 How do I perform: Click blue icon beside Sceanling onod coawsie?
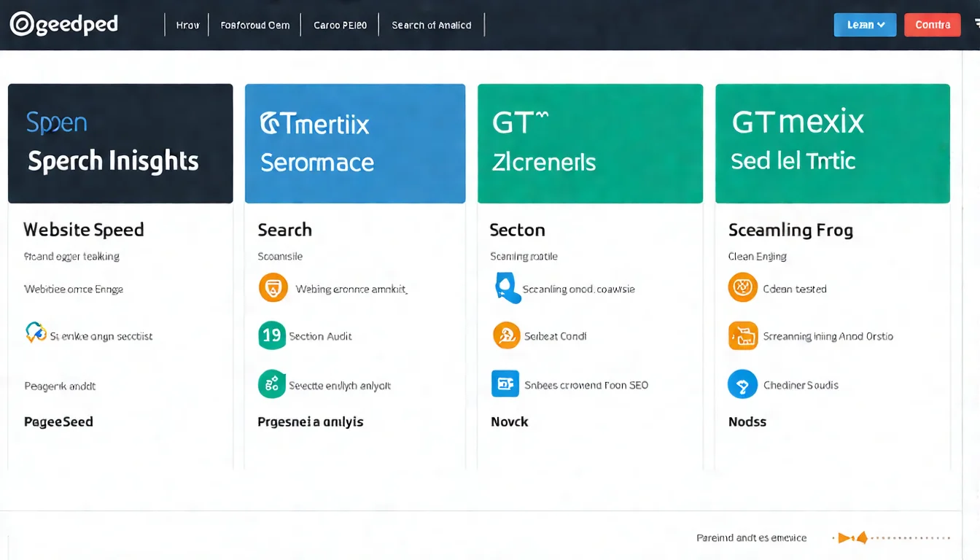[507, 288]
